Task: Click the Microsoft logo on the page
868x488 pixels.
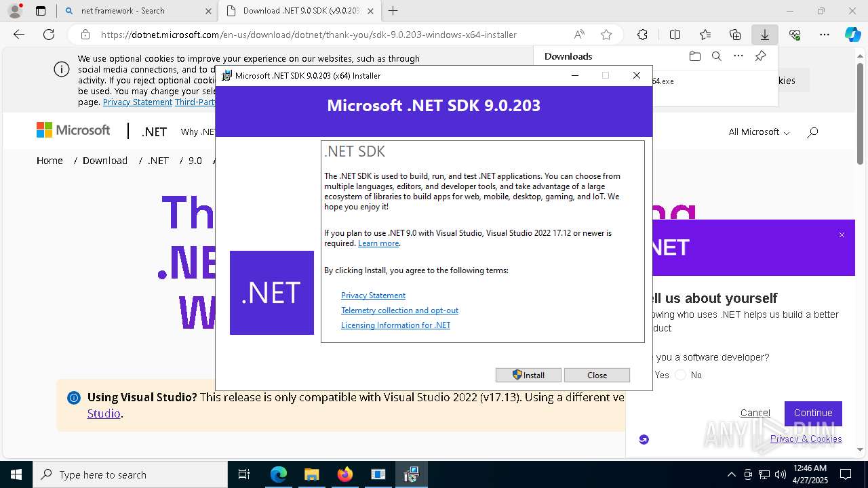Action: pyautogui.click(x=73, y=130)
